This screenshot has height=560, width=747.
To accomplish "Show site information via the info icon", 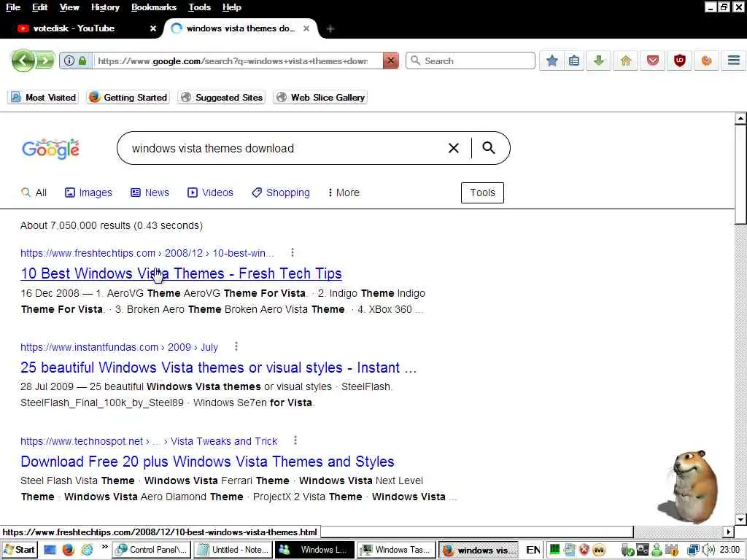I will coord(69,61).
